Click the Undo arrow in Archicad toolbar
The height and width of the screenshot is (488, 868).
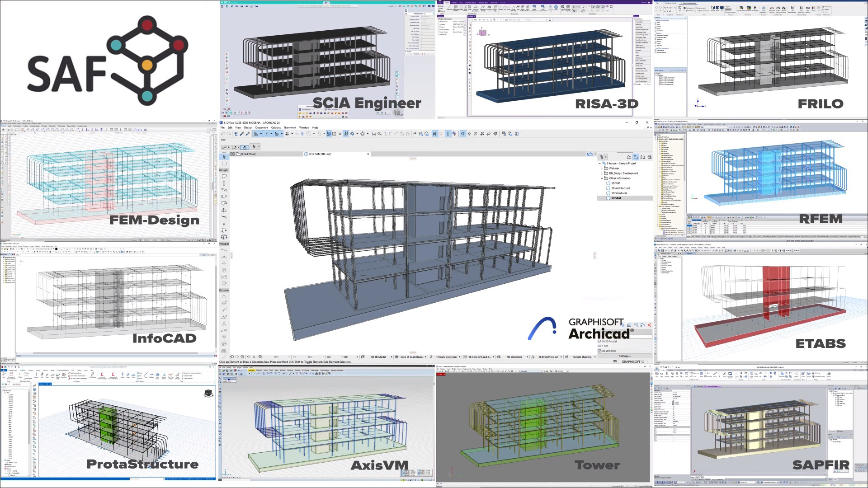223,134
